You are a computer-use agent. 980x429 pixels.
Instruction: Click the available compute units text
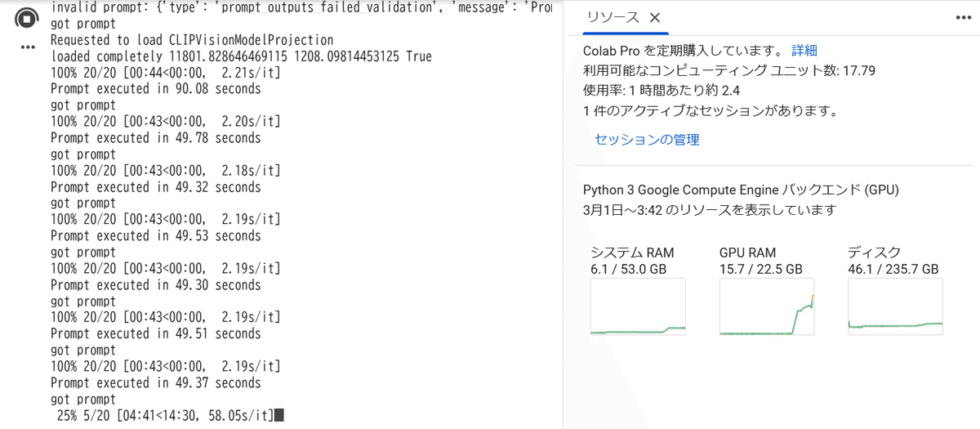coord(729,70)
